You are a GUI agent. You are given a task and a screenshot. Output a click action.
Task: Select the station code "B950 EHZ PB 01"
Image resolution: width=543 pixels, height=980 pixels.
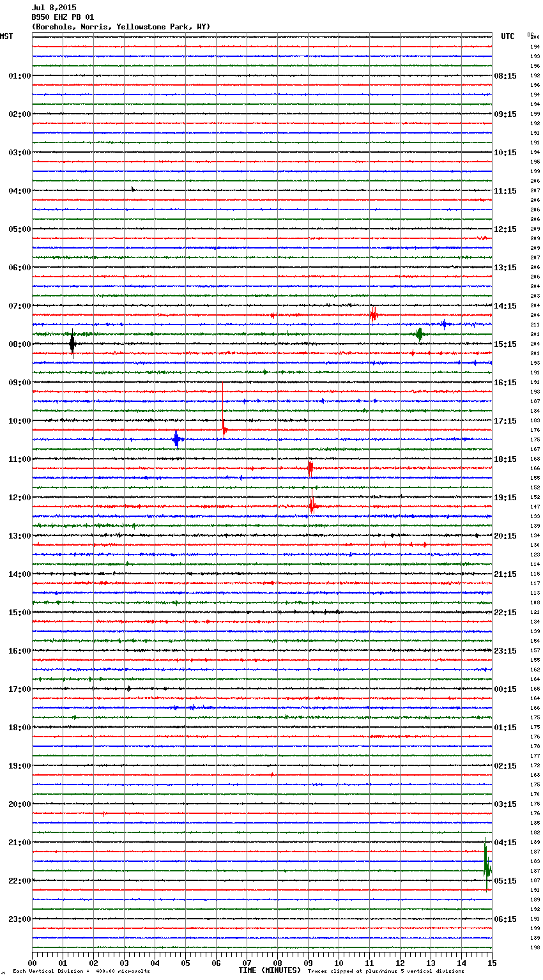(x=63, y=17)
